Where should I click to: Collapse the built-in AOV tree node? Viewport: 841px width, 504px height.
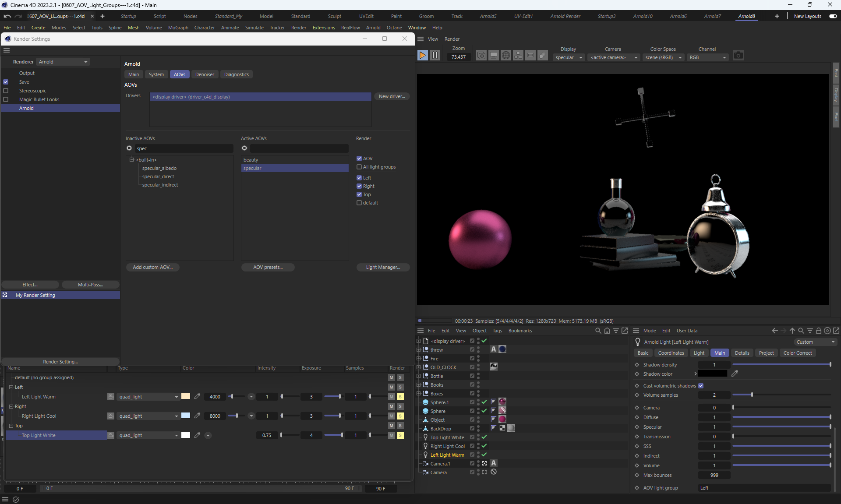[131, 160]
